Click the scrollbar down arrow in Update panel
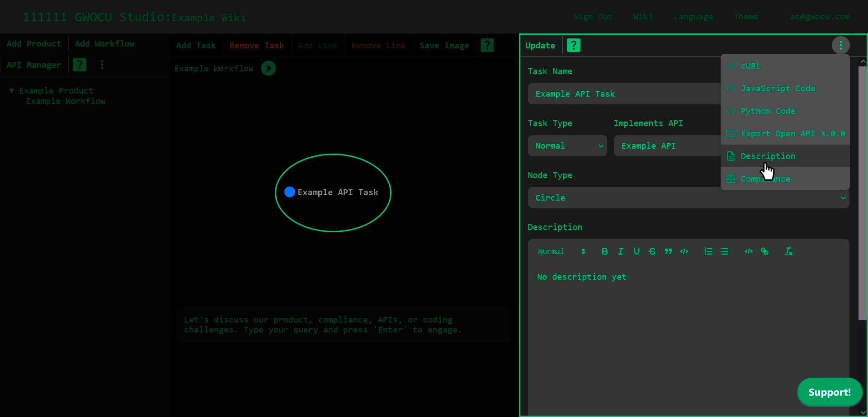Screen dimensions: 868x417 click(863, 412)
